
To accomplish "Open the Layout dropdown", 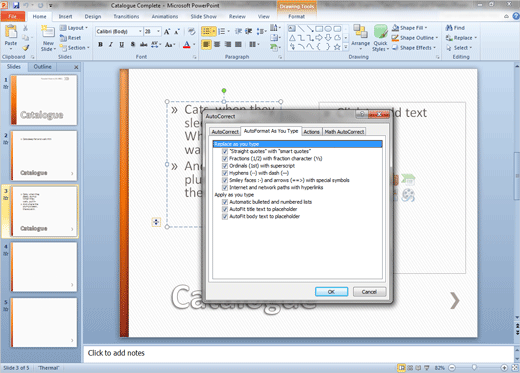I will pyautogui.click(x=74, y=28).
